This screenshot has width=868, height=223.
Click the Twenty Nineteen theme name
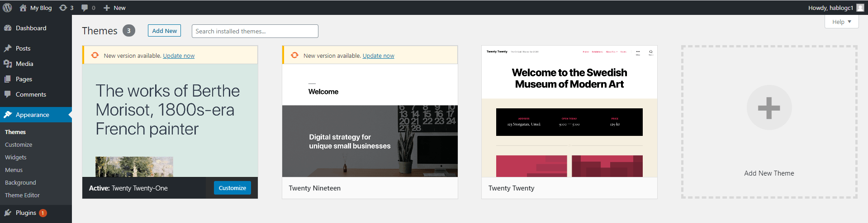click(x=315, y=188)
